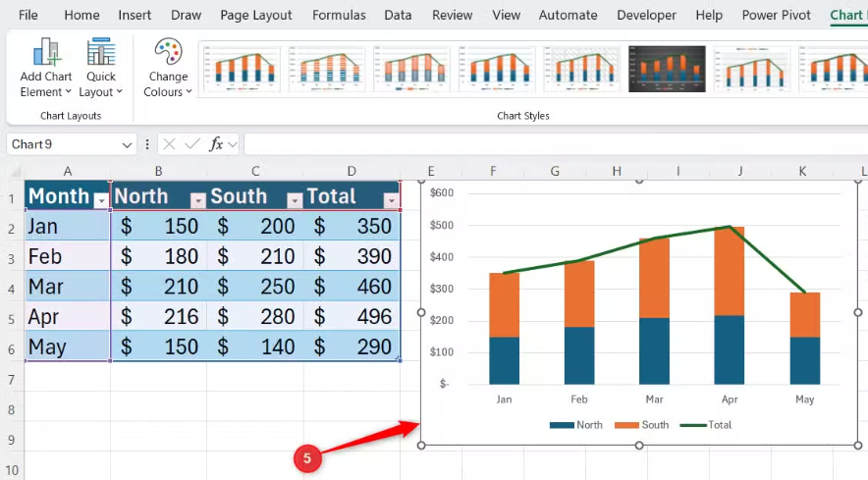Select column header A
Image resolution: width=868 pixels, height=480 pixels.
point(67,171)
